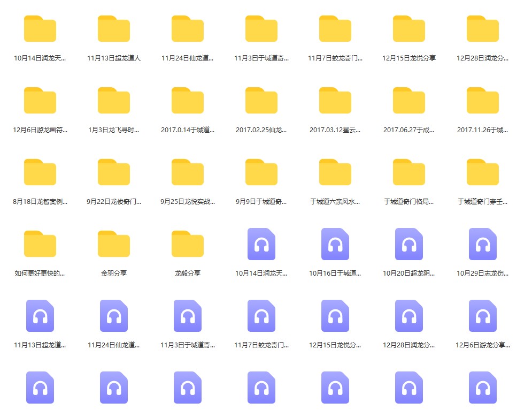Select the 于城道奇门格局 folder
Viewport: 532px width, 410px height.
click(x=408, y=172)
